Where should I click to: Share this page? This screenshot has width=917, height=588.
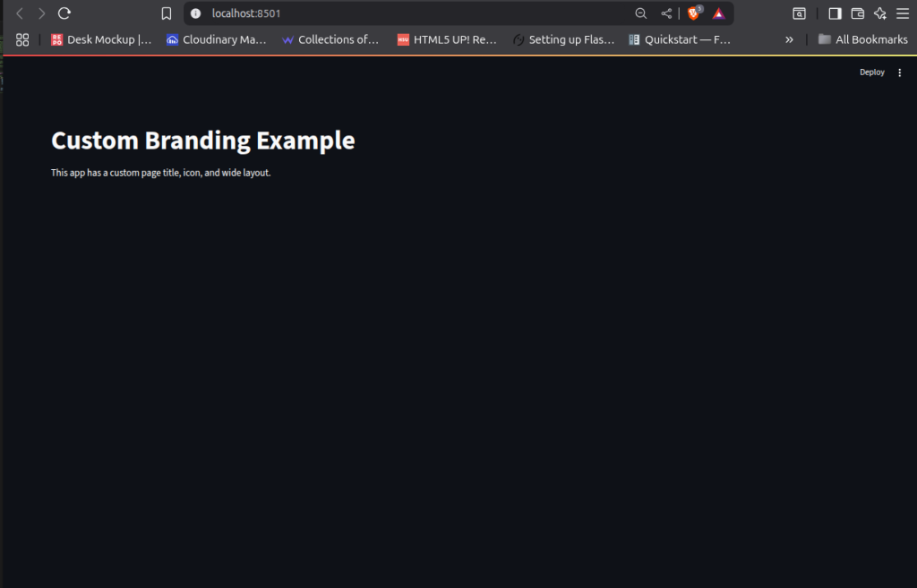coord(666,13)
